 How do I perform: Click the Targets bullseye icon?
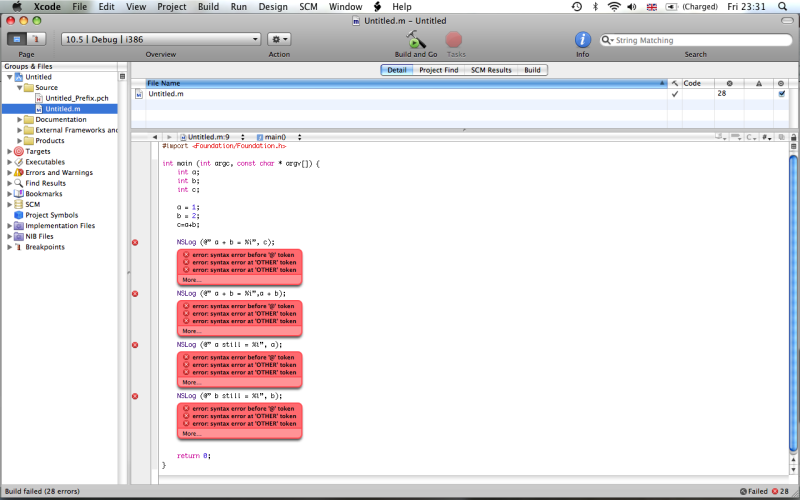point(19,152)
